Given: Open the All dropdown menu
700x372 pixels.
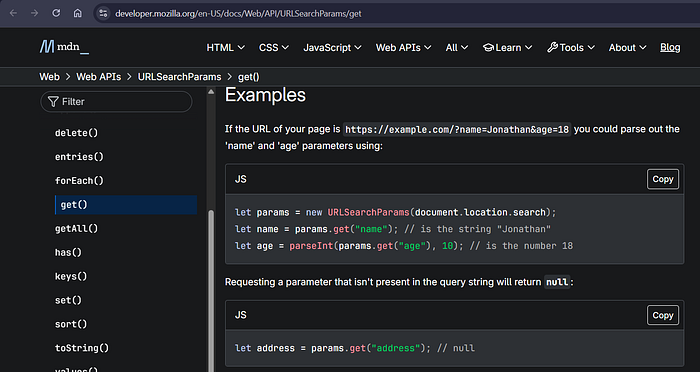Looking at the screenshot, I should click(x=457, y=47).
